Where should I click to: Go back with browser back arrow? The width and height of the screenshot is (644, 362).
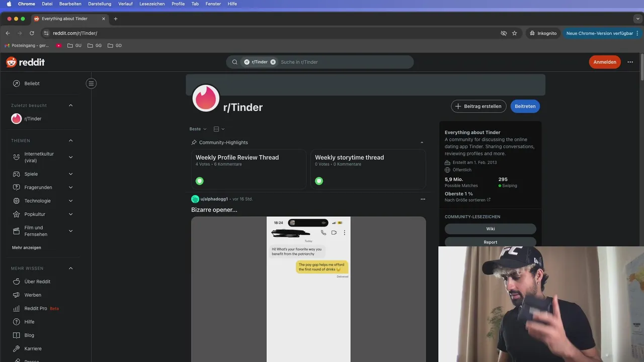[8, 33]
